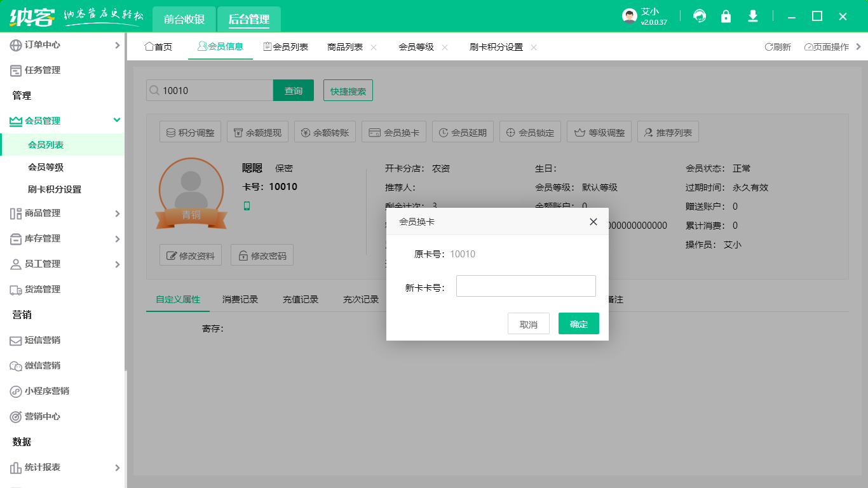Open 营销中心 from the sidebar
Viewport: 868px width, 488px height.
(x=43, y=416)
